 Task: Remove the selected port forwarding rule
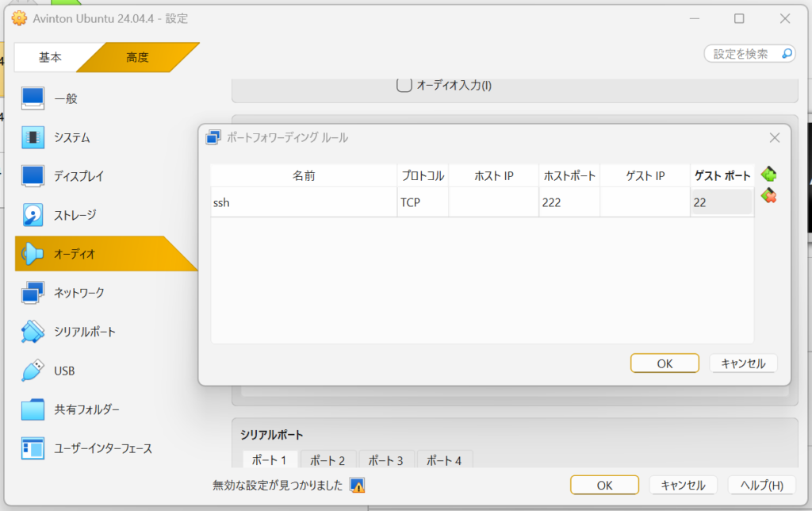pyautogui.click(x=768, y=195)
